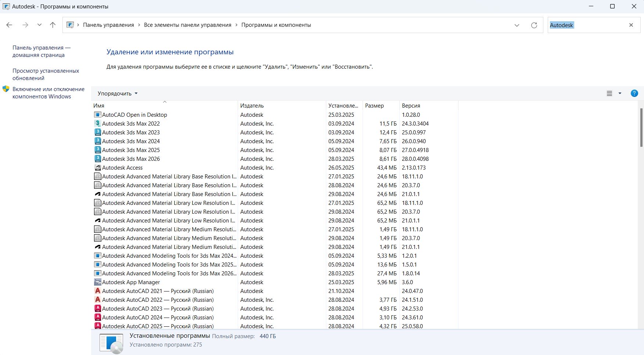Open the Упорядочить dropdown menu
The image size is (644, 355).
coord(118,94)
